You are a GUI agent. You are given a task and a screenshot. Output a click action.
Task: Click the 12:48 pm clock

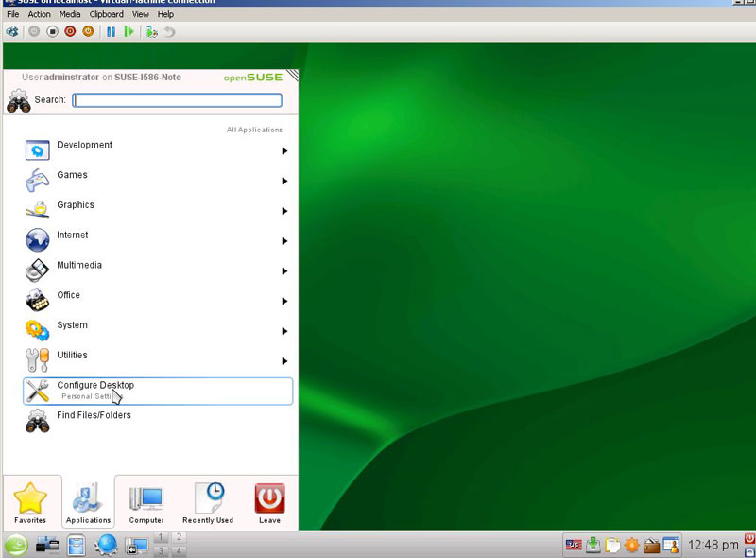pos(713,545)
